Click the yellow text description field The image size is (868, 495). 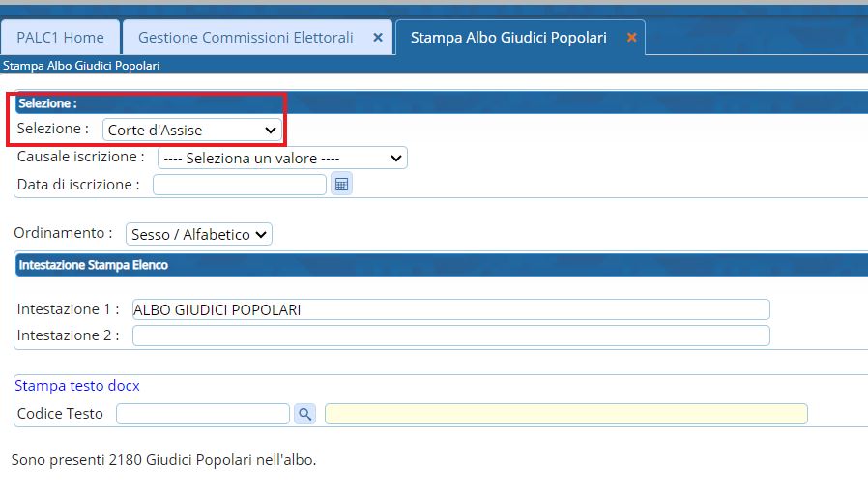[x=565, y=414]
